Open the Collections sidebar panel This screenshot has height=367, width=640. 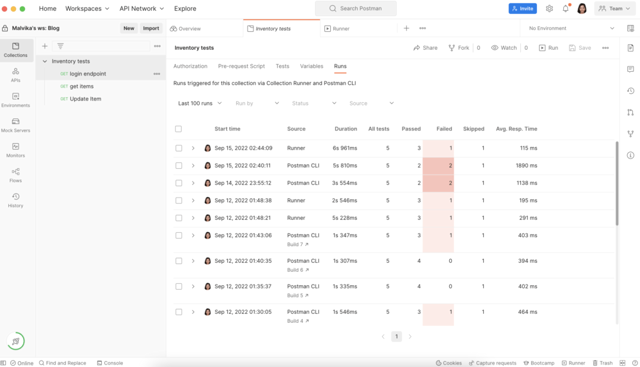point(16,50)
